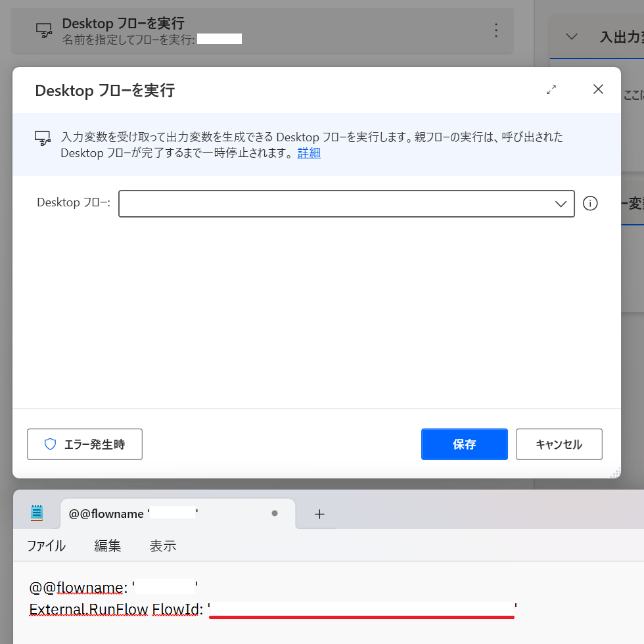
Task: Expand the dialog with the diagonal arrows icon
Action: click(x=551, y=89)
